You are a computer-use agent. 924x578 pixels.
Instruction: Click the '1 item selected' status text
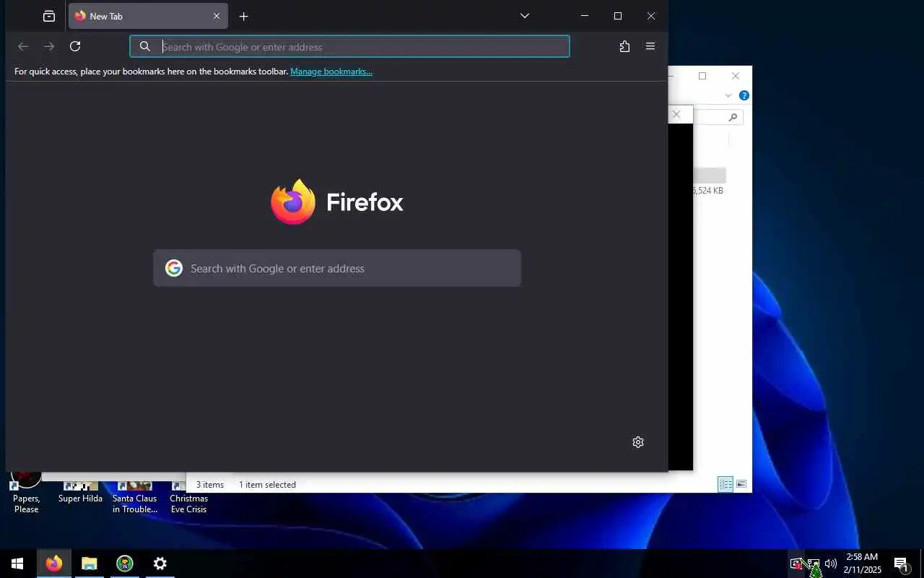pos(267,485)
